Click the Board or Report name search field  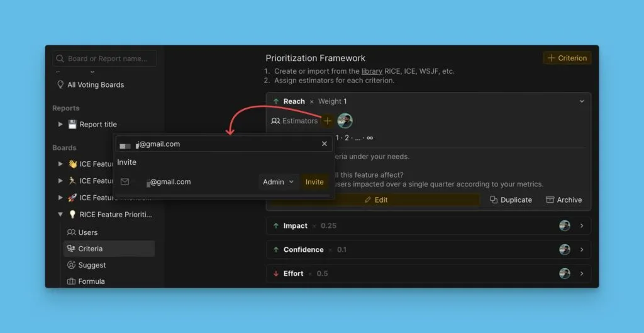tap(105, 59)
